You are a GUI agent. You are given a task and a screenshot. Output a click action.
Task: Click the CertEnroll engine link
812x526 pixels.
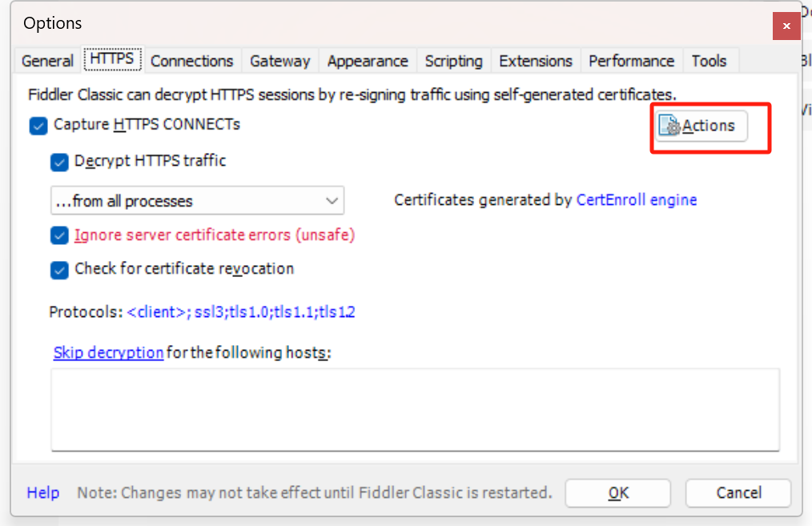click(637, 200)
